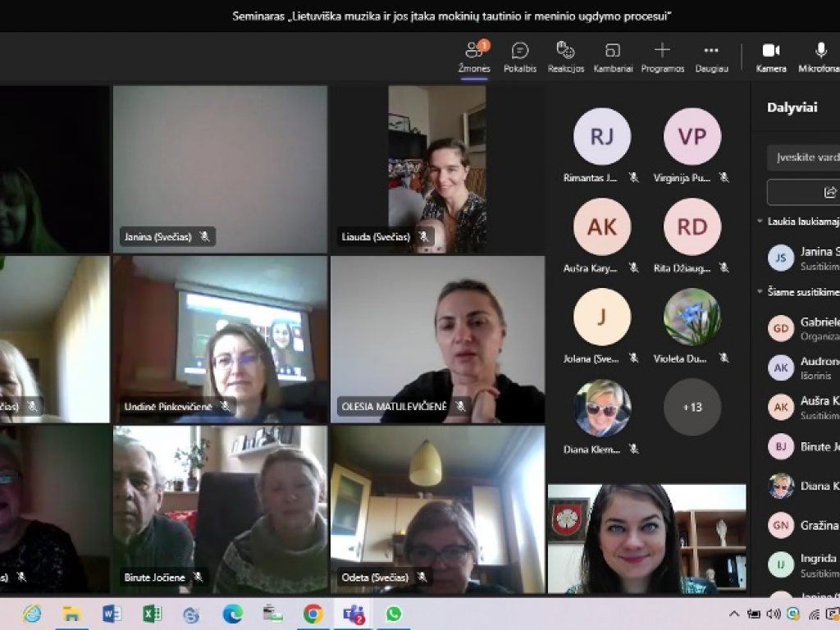Select the VP Virginija avatar
The image size is (840, 630).
tap(692, 136)
